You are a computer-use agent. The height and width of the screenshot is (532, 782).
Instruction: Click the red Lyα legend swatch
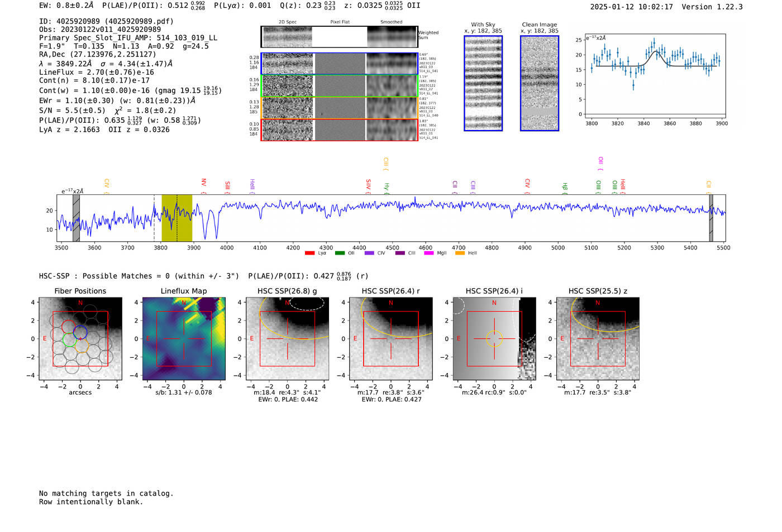[x=309, y=253]
